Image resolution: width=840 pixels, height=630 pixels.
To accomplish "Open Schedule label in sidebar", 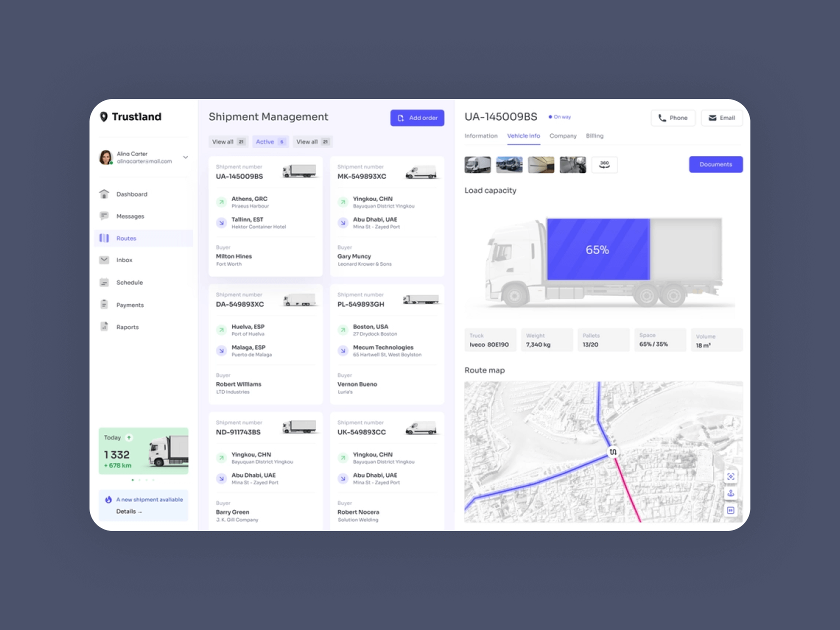I will [129, 282].
